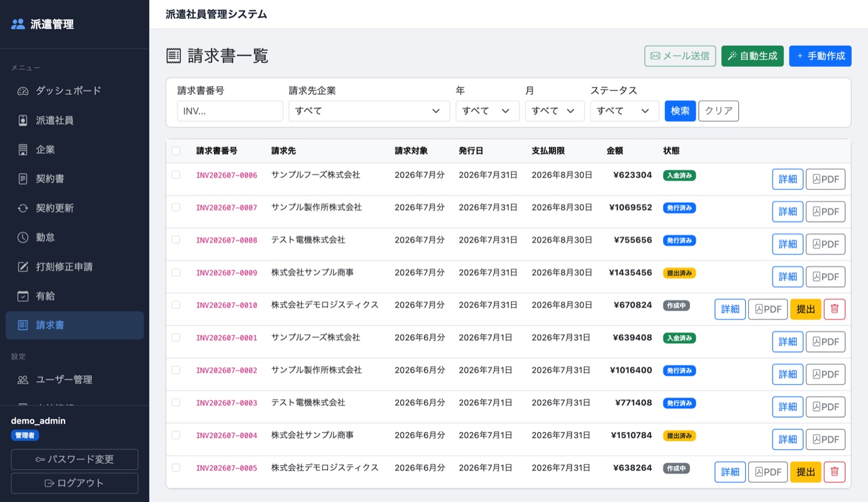Screen dimensions: 868x502
Task: Click the メール送信 button
Action: click(680, 56)
